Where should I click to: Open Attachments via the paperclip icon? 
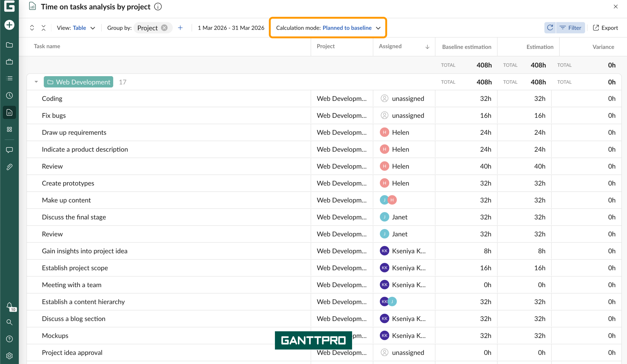tap(9, 167)
